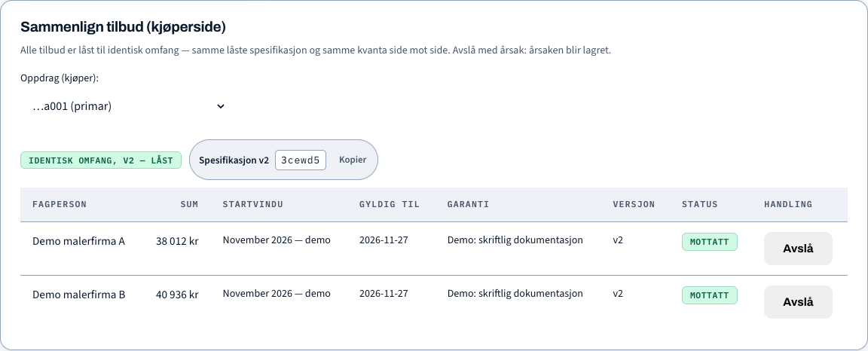Click the GYLDIG TIL column header

click(390, 204)
